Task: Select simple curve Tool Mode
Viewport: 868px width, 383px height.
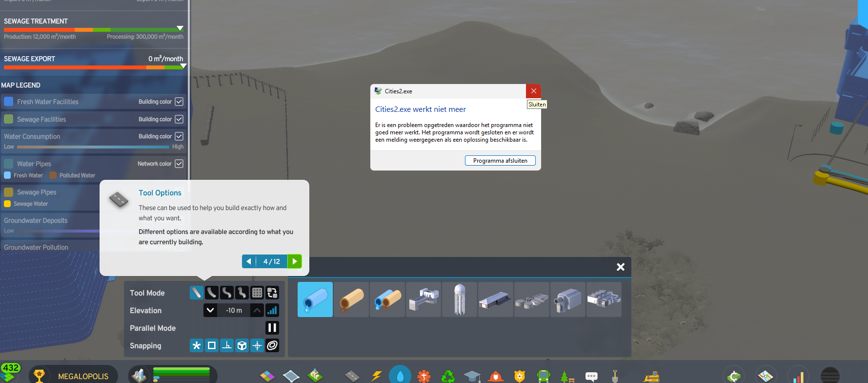Action: pos(212,293)
